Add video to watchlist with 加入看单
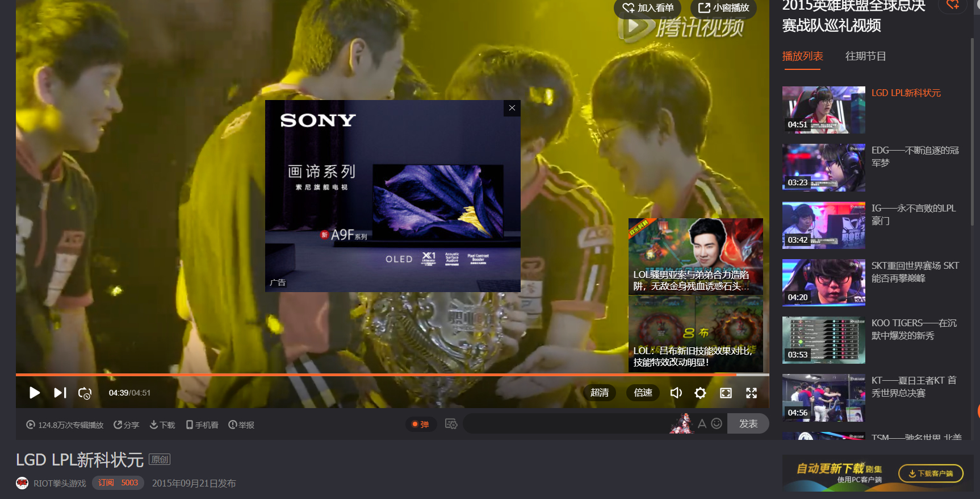The width and height of the screenshot is (980, 499). point(648,8)
